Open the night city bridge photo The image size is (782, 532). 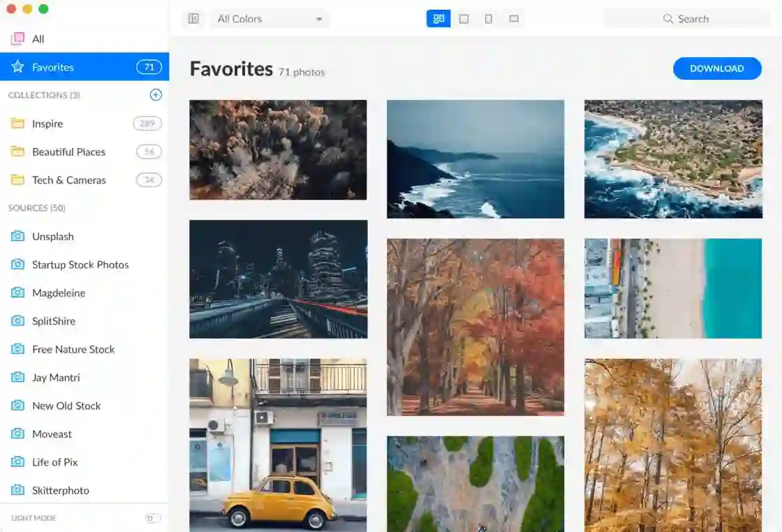(x=278, y=279)
